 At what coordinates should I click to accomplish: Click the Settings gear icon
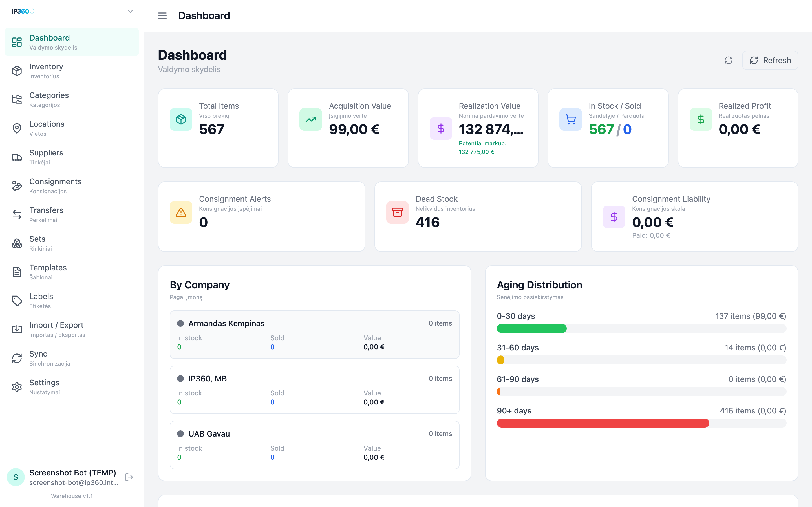(x=17, y=387)
